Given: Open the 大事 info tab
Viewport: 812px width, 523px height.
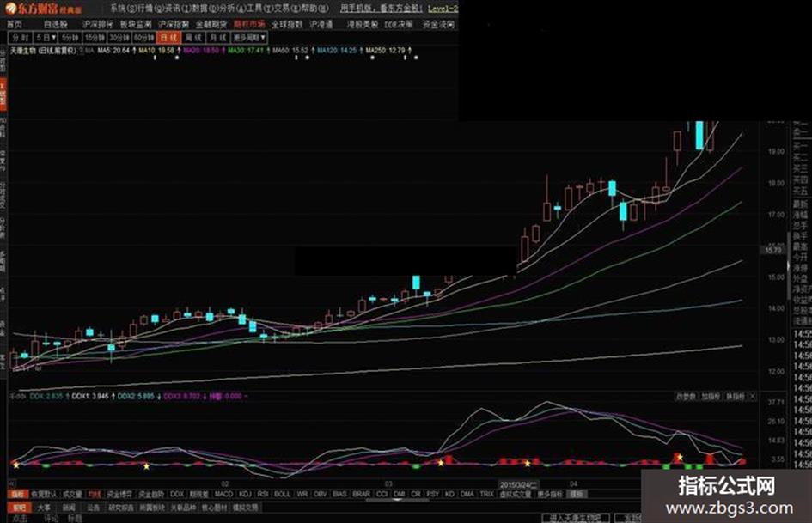Looking at the screenshot, I should click(x=45, y=508).
